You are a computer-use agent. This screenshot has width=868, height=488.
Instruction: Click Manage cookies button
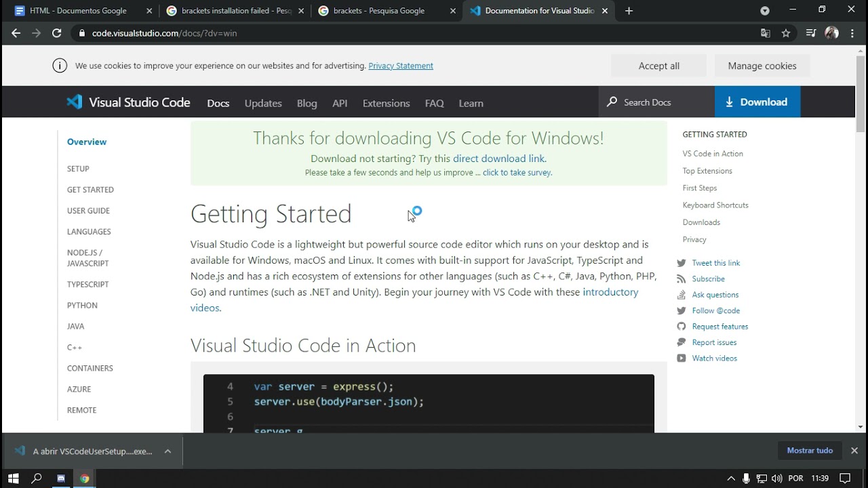click(762, 66)
